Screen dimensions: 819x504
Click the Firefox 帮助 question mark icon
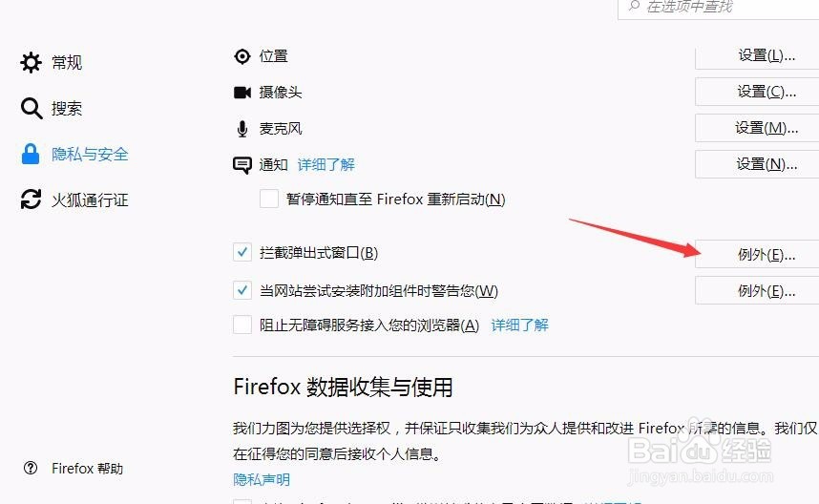coord(31,468)
